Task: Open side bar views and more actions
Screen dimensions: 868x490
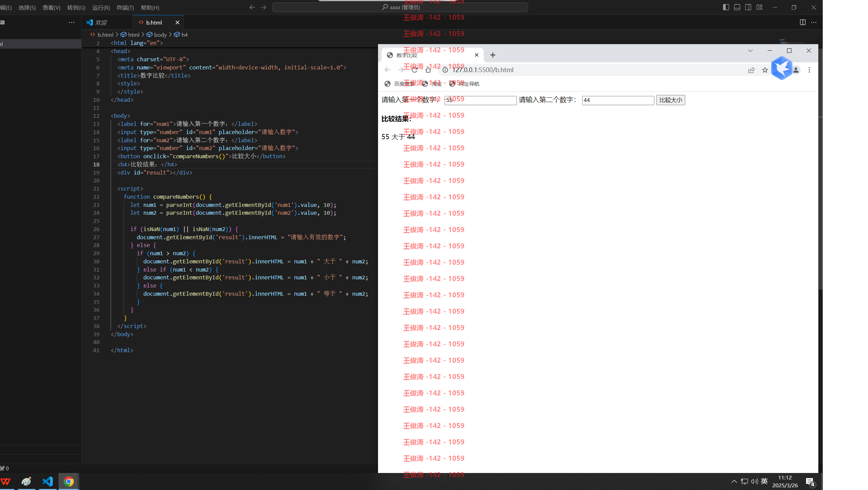Action: click(x=71, y=22)
